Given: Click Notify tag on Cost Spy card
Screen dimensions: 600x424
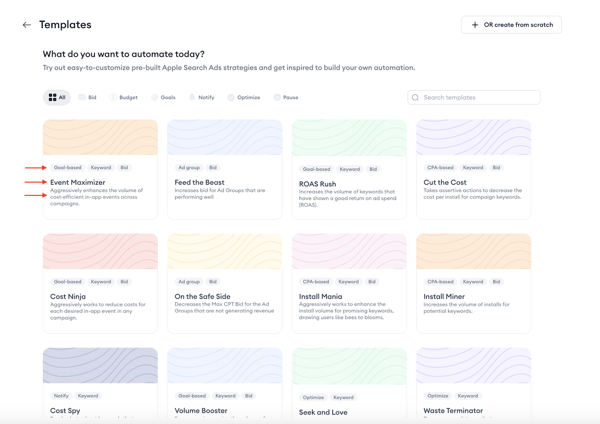Looking at the screenshot, I should [61, 396].
